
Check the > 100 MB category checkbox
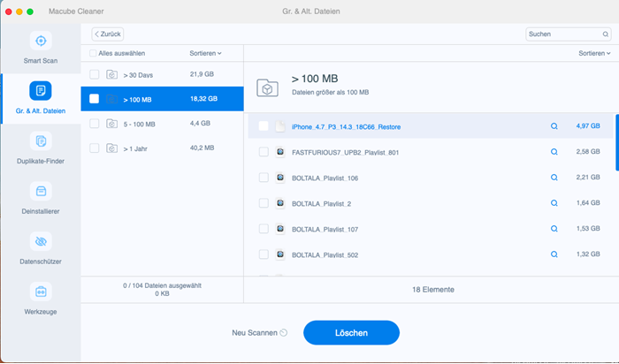tap(94, 99)
